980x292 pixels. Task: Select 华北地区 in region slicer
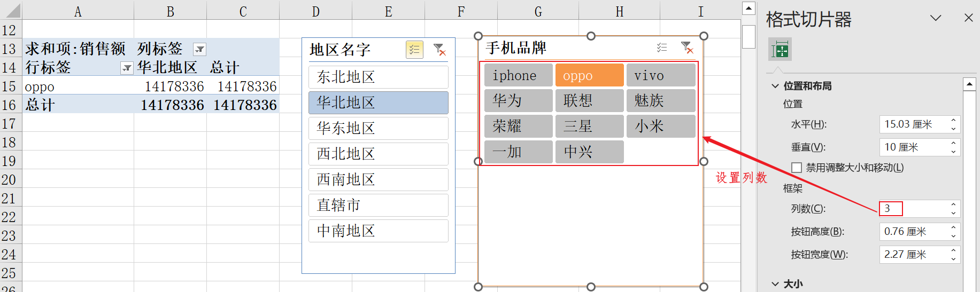[379, 102]
